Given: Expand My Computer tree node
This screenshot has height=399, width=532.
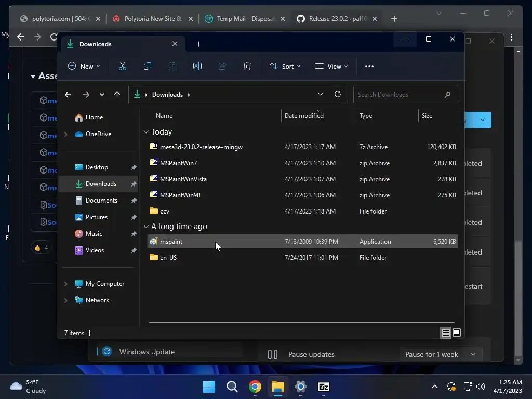Looking at the screenshot, I should pyautogui.click(x=66, y=284).
